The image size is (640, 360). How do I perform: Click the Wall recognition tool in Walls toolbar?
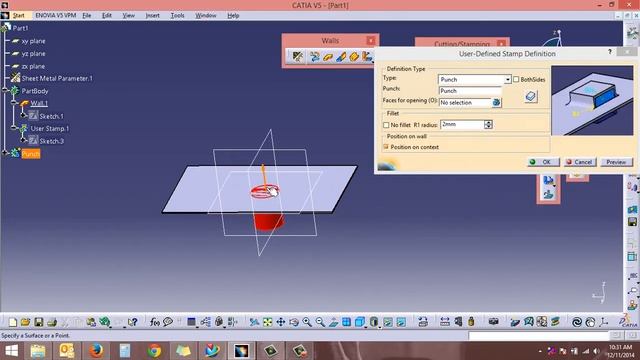tap(314, 56)
